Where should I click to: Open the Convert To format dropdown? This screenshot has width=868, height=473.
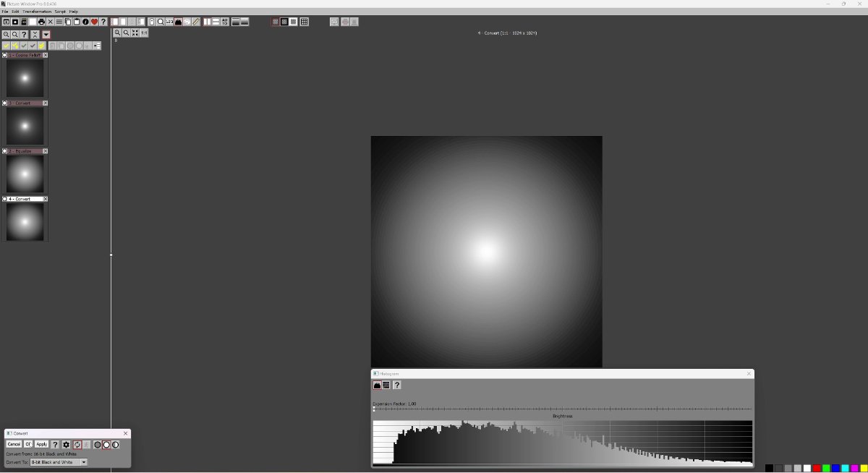83,462
